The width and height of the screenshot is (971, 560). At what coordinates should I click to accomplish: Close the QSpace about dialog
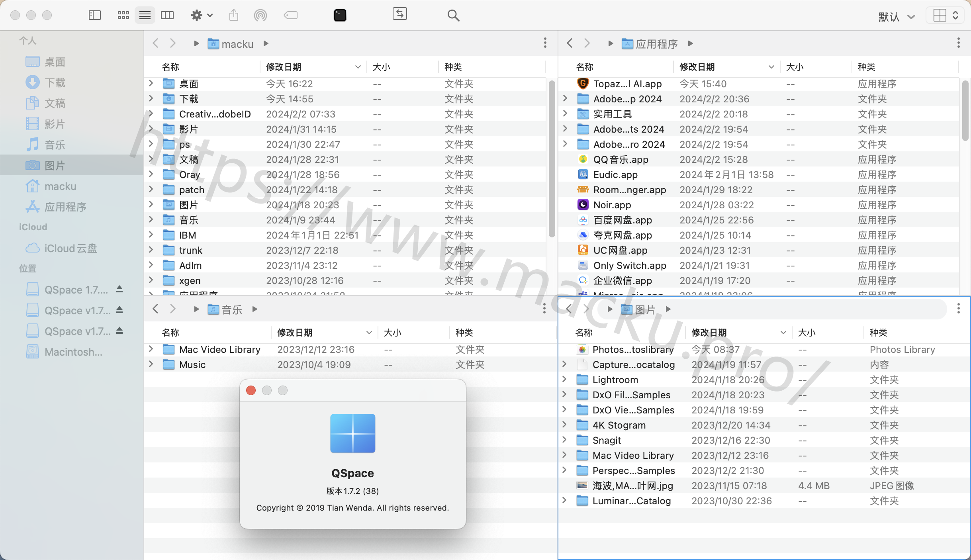(251, 390)
